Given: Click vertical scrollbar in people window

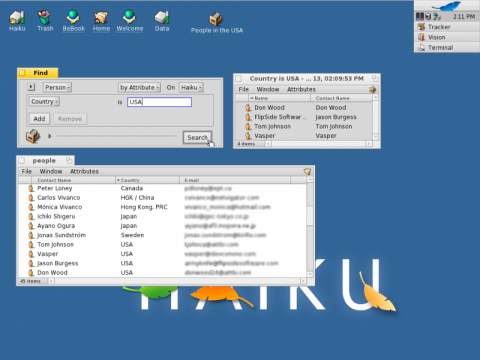Looking at the screenshot, I should coord(310,227).
